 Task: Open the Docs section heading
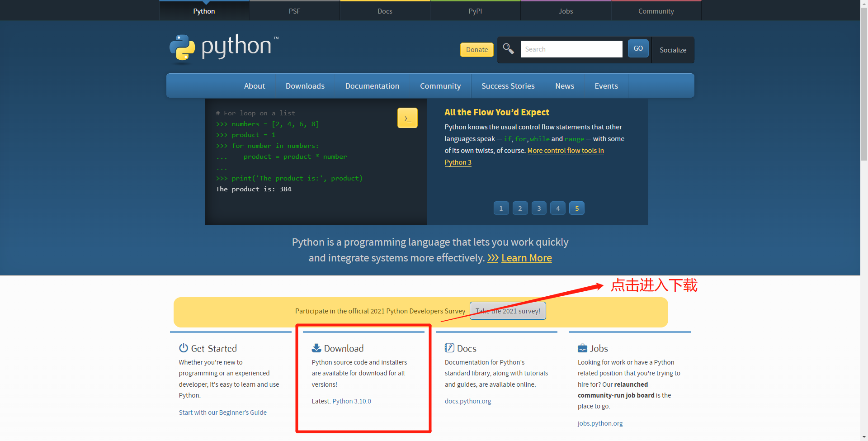pos(467,348)
